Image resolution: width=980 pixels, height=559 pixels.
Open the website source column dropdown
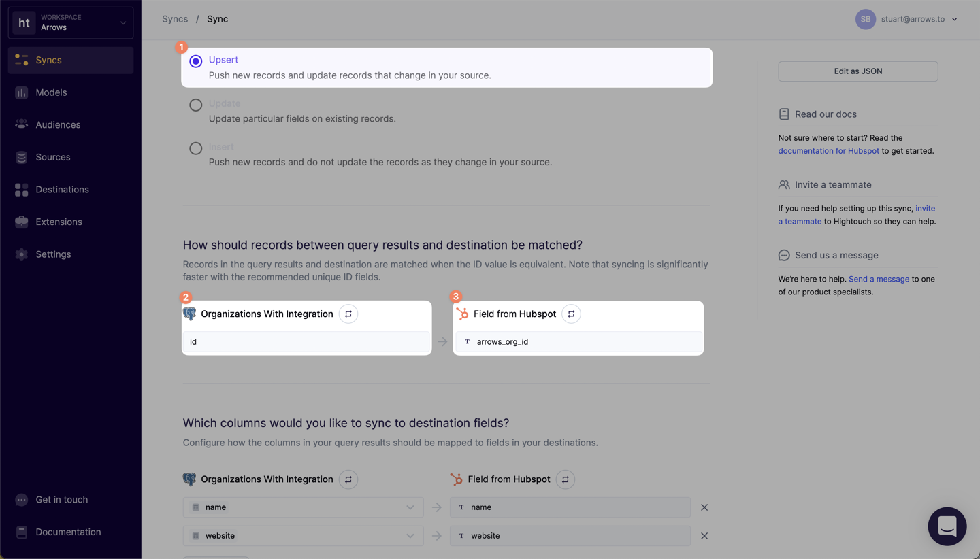[303, 536]
